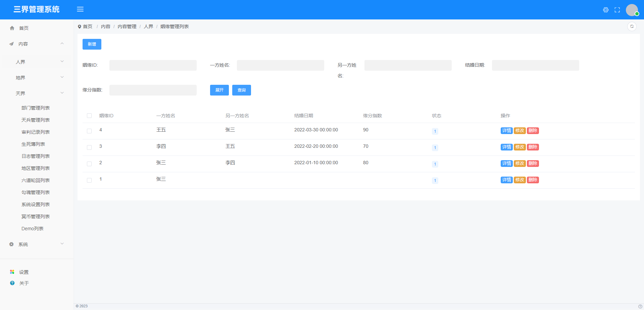The image size is (644, 310).
Task: Check the row checkbox for 姻缘ID 2
Action: click(89, 164)
